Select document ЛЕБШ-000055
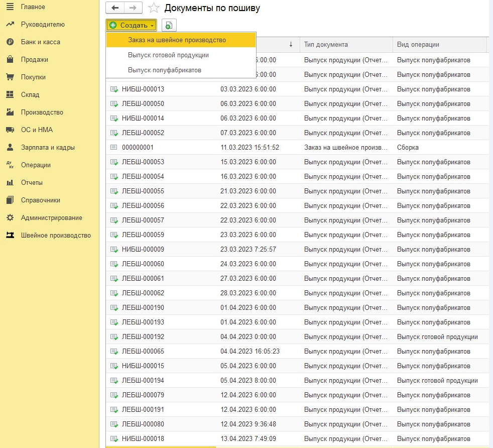The height and width of the screenshot is (448, 493). point(143,191)
